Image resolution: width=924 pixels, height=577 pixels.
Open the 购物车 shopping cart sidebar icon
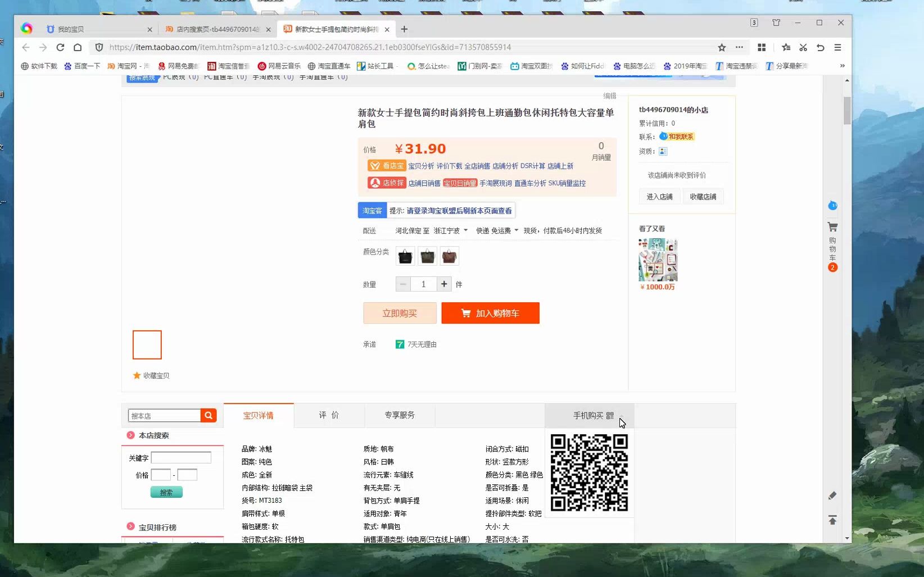coord(832,226)
